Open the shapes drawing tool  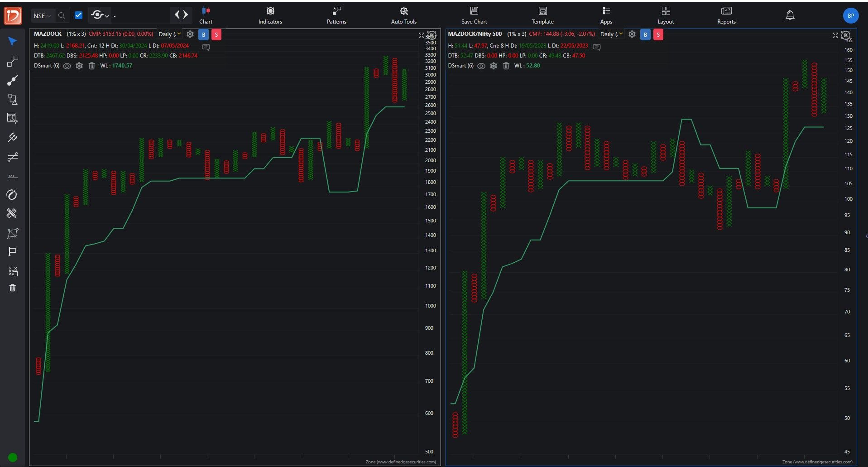point(13,99)
